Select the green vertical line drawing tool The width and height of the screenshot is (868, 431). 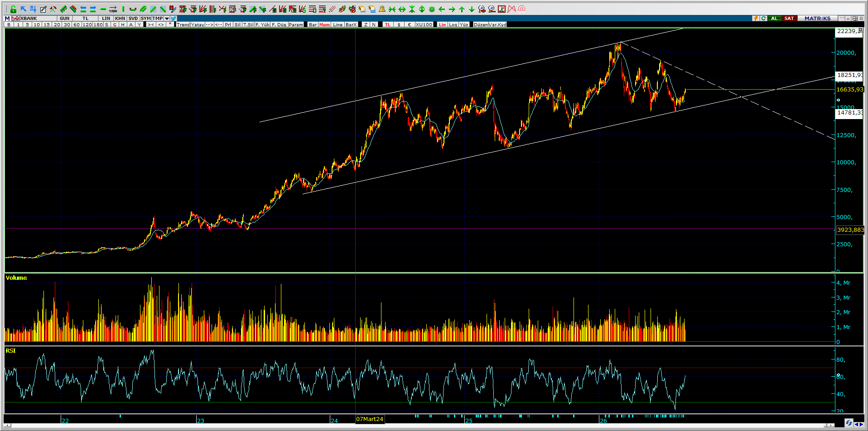coord(123,9)
